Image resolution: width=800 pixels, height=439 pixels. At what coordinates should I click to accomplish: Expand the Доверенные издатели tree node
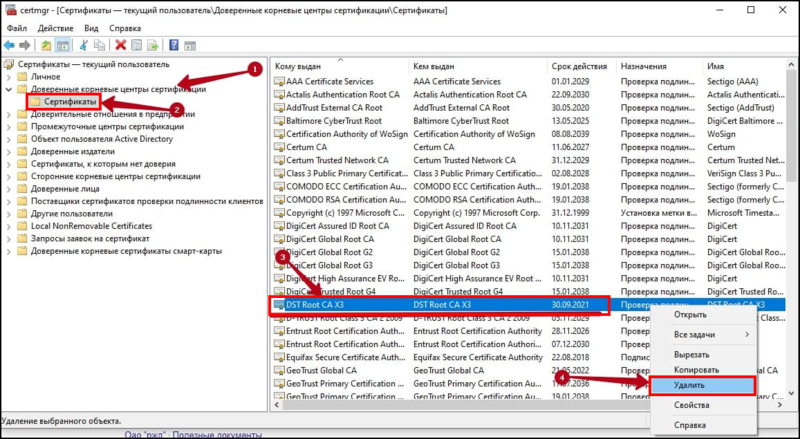tap(10, 151)
